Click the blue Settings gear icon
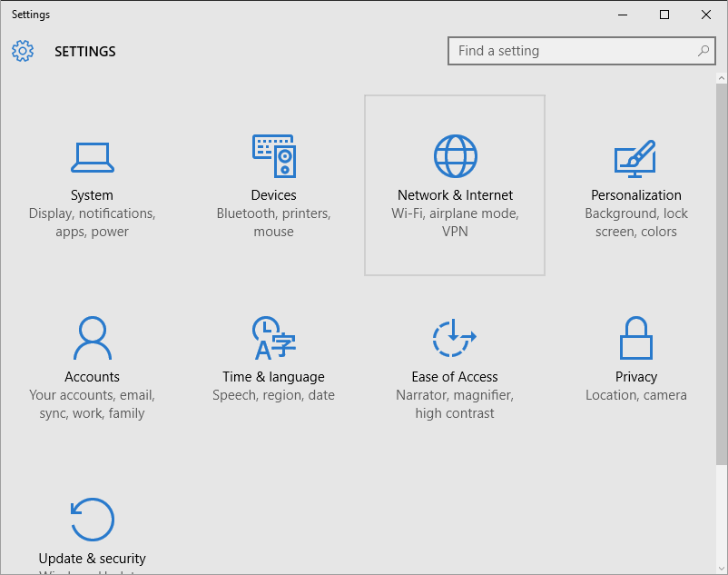 23,51
